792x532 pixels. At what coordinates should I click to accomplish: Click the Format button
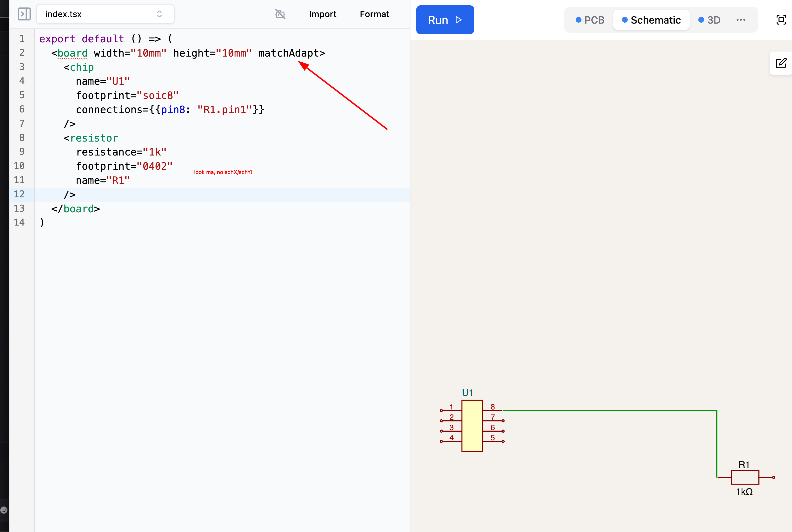[x=375, y=14]
